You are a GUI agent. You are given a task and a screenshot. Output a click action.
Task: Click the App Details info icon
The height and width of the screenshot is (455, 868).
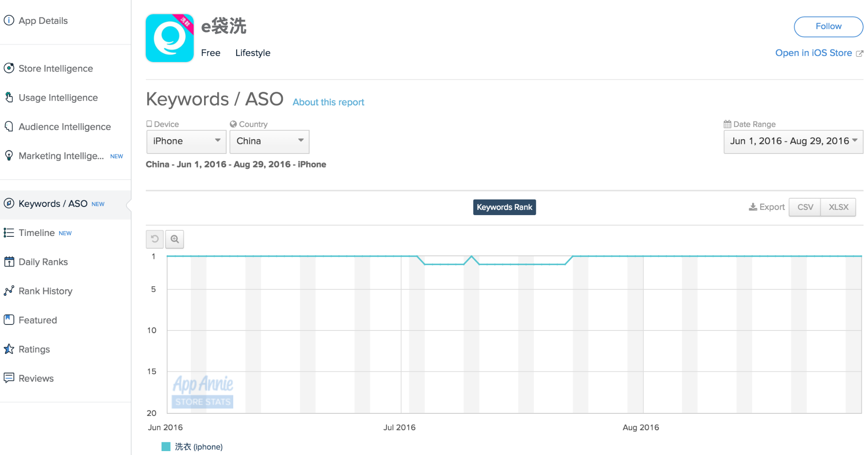pyautogui.click(x=9, y=20)
